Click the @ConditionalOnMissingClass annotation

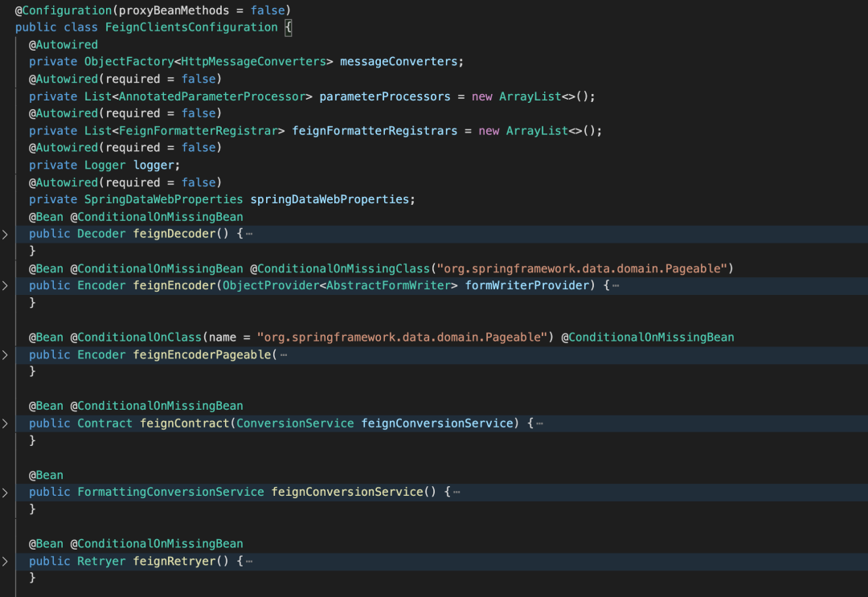click(x=340, y=268)
